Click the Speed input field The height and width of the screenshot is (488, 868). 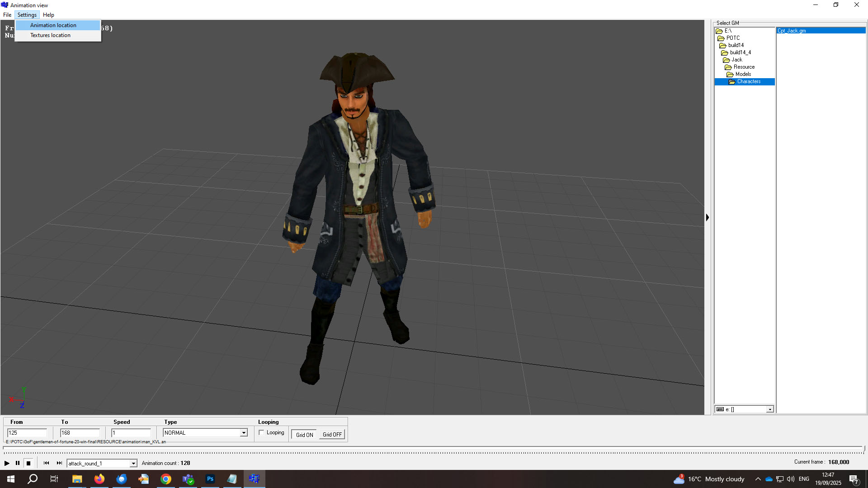point(131,433)
